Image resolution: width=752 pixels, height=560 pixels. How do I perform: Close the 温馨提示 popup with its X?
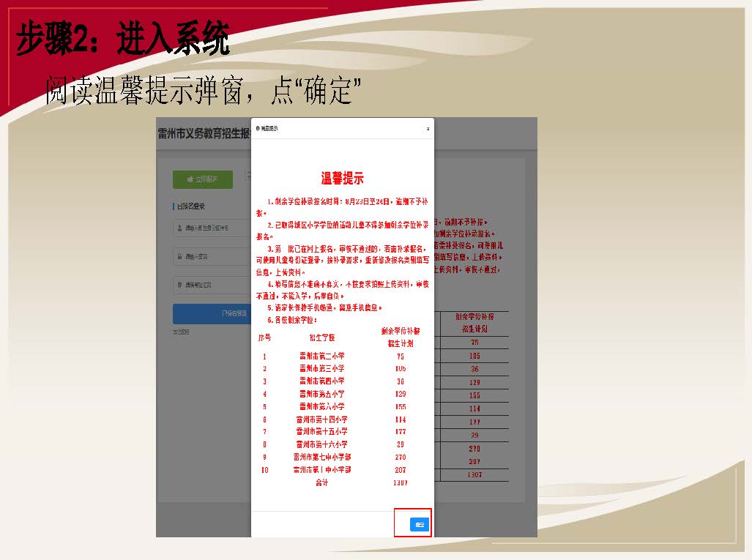(x=428, y=129)
